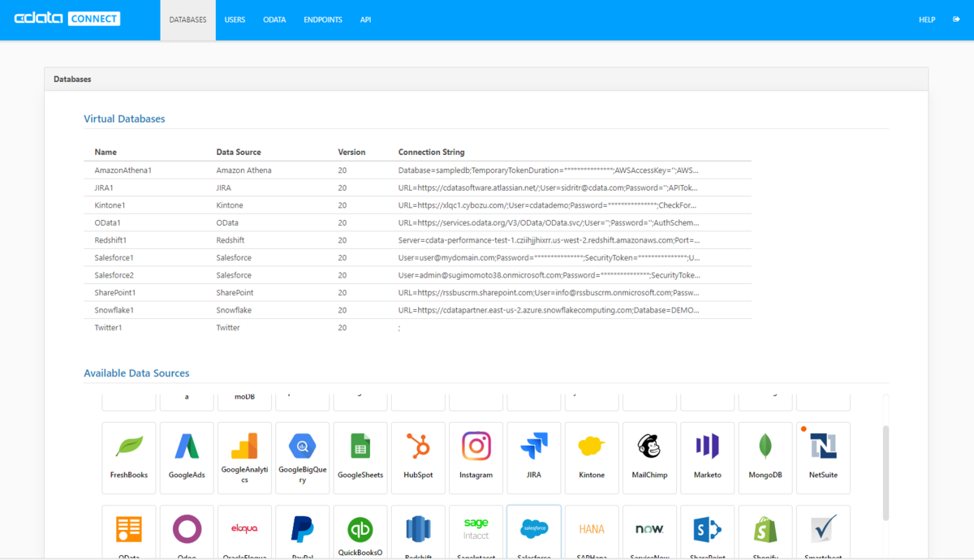The image size is (974, 560).
Task: Click the Virtual Databases heading
Action: pyautogui.click(x=124, y=118)
